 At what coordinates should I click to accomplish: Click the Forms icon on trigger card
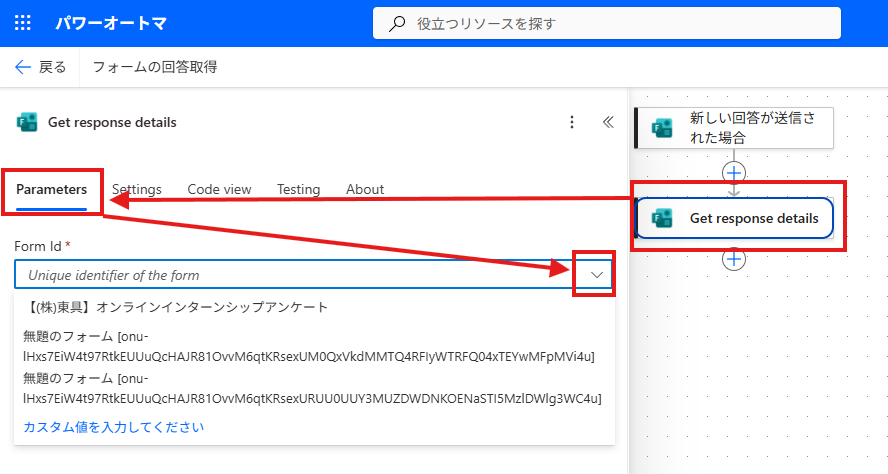[661, 128]
